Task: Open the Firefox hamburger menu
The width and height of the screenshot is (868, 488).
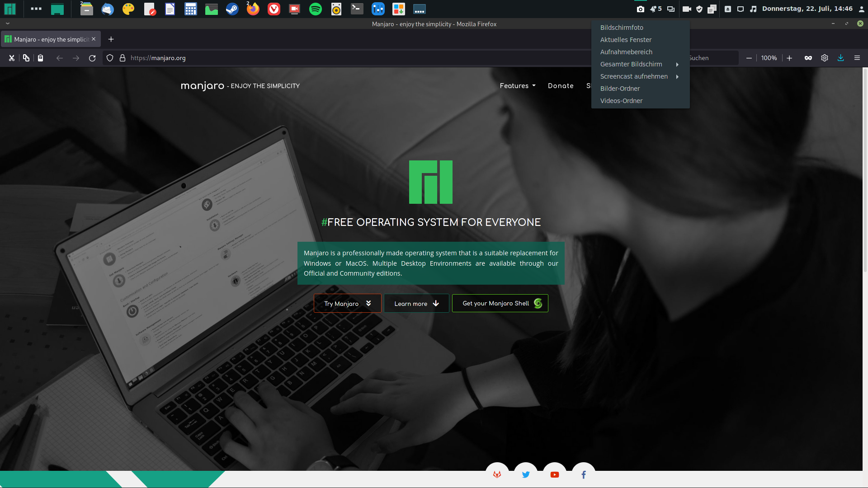Action: click(x=857, y=58)
